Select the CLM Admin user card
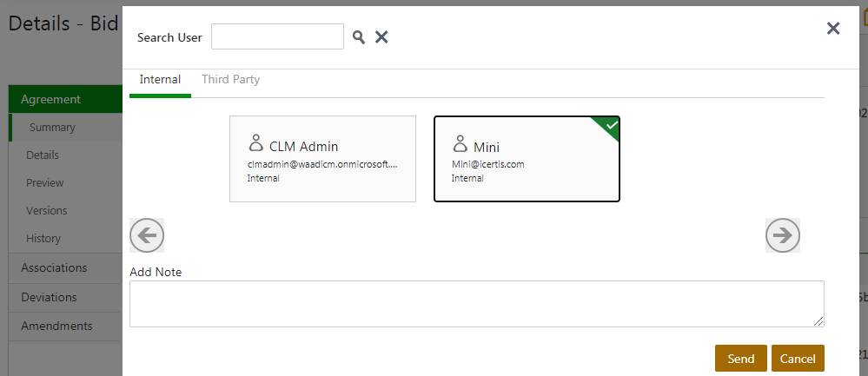The width and height of the screenshot is (868, 376). pos(322,159)
